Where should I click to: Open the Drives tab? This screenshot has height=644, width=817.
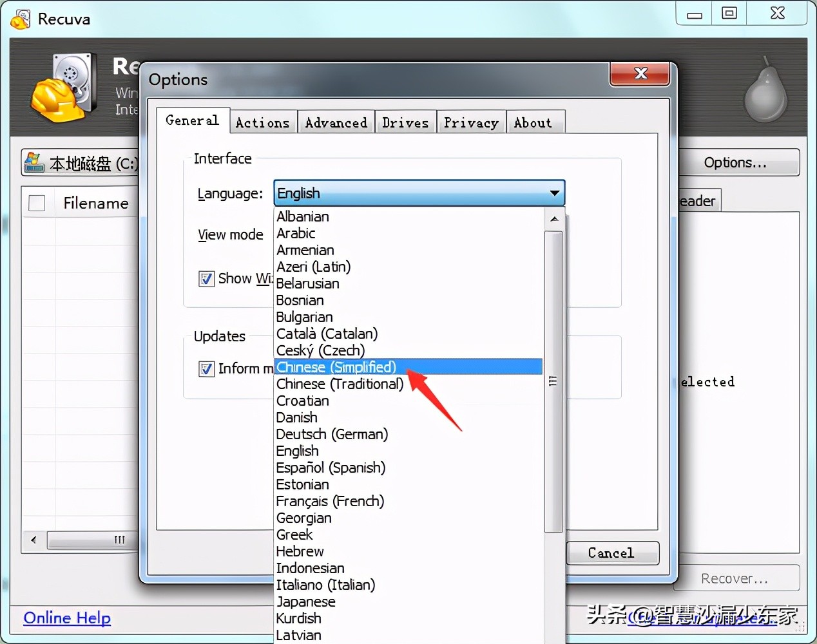(405, 122)
